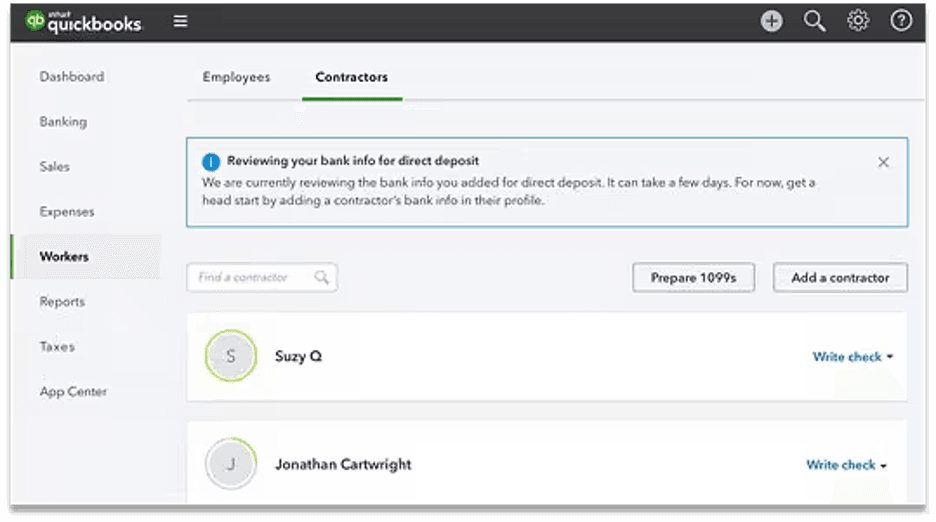Open the plus Create menu icon

771,21
